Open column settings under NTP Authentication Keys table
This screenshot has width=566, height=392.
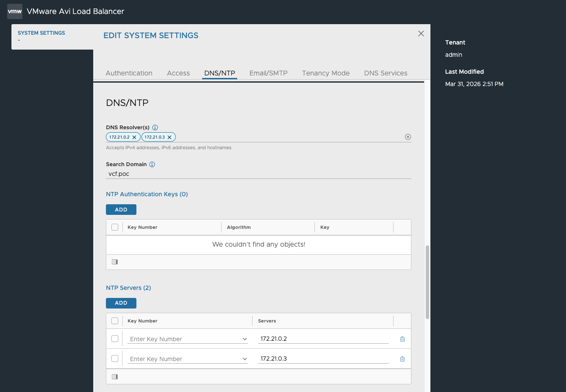[x=115, y=262]
